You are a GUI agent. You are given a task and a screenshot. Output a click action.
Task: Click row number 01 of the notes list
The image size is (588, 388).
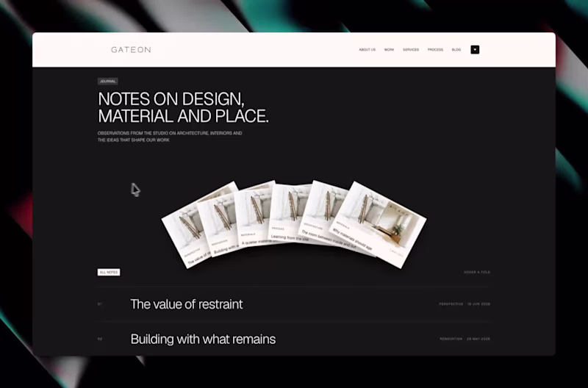100,304
